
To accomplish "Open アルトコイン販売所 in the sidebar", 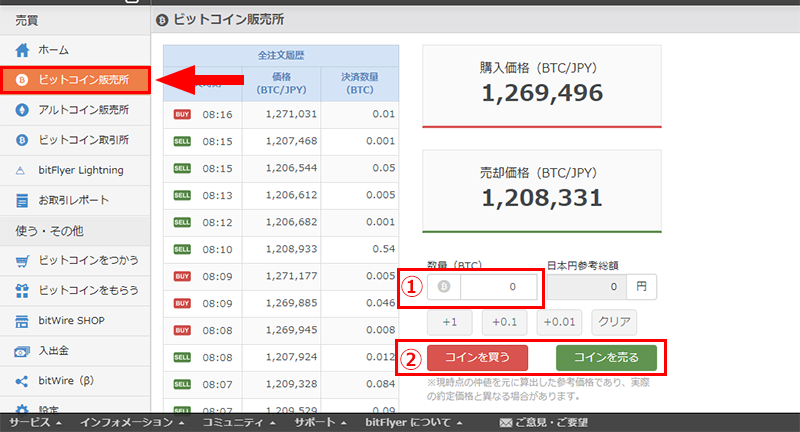I will (75, 110).
